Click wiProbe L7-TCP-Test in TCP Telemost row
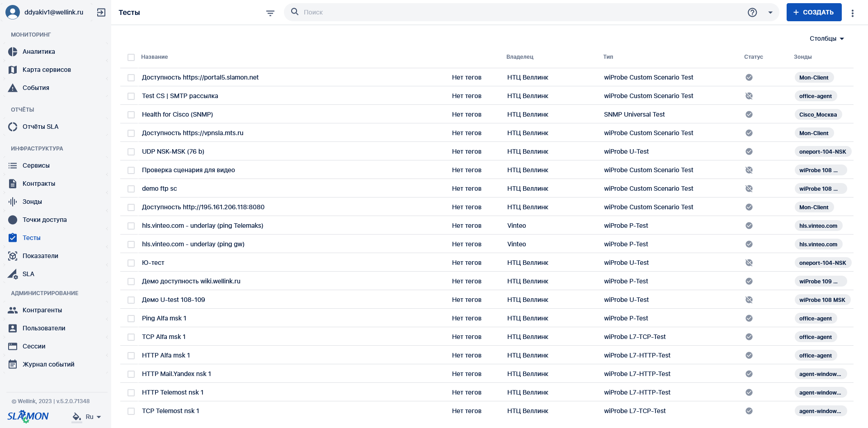Viewport: 868px width, 428px height. coord(635,411)
